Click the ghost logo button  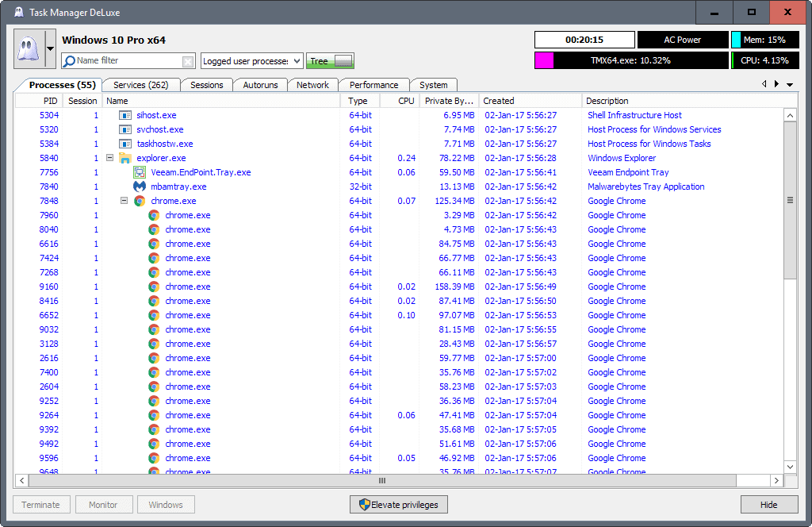(x=29, y=48)
